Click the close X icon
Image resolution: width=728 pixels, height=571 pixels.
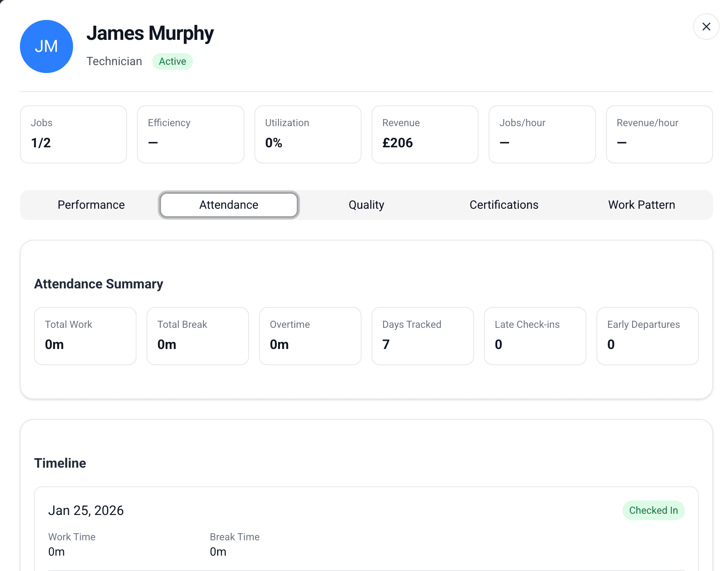pyautogui.click(x=706, y=26)
